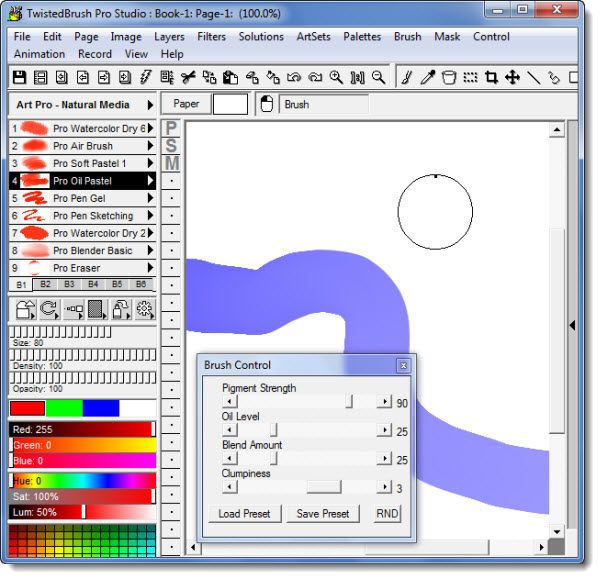The image size is (600, 579).
Task: Select the Pro Eraser brush
Action: coord(82,268)
